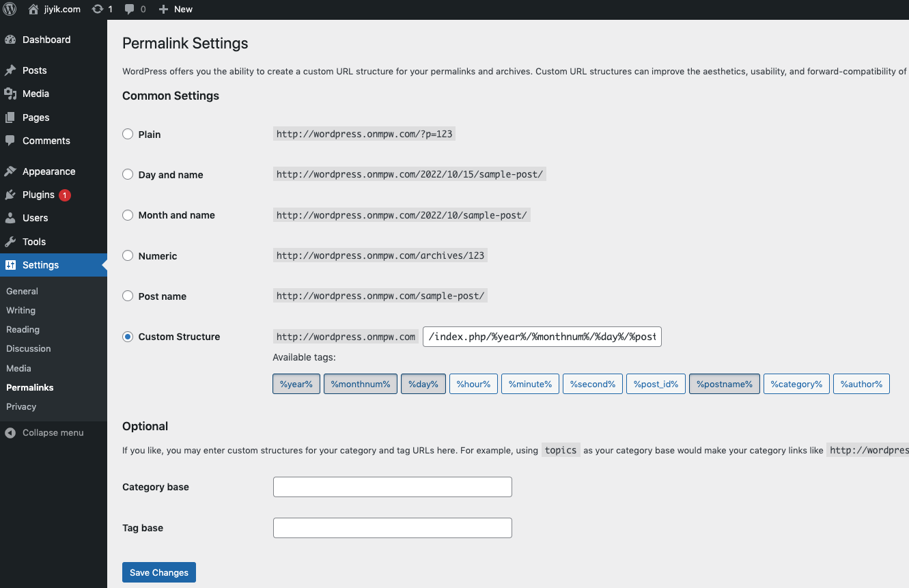Open the Posts menu label

35,70
